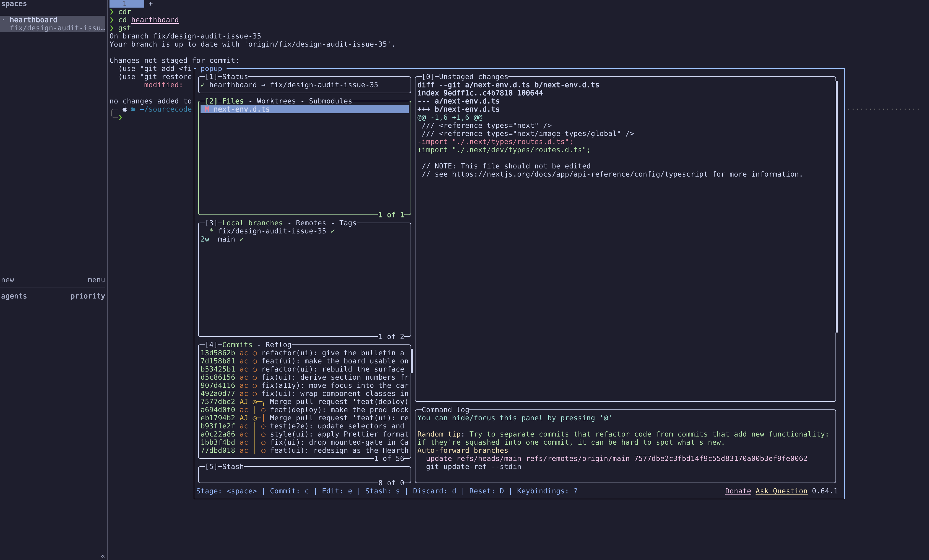
Task: Open the Ask Question link
Action: click(781, 491)
